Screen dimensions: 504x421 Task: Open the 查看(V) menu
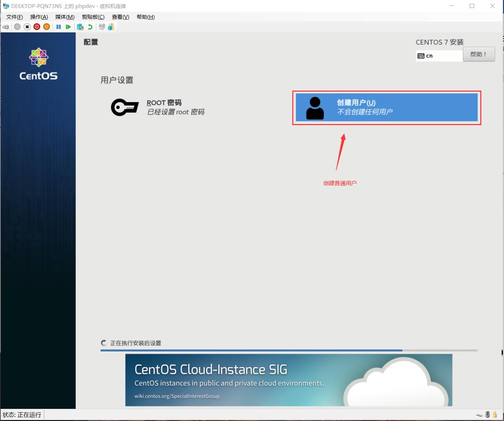[x=121, y=17]
